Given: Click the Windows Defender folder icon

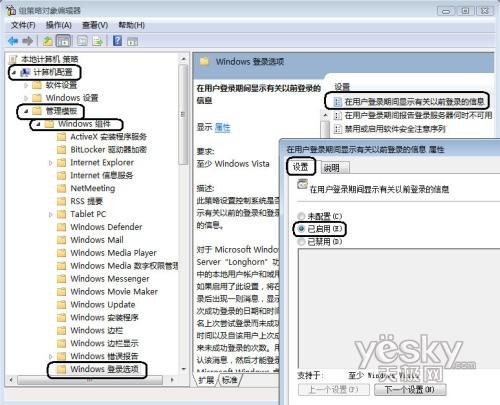Looking at the screenshot, I should [x=62, y=227].
